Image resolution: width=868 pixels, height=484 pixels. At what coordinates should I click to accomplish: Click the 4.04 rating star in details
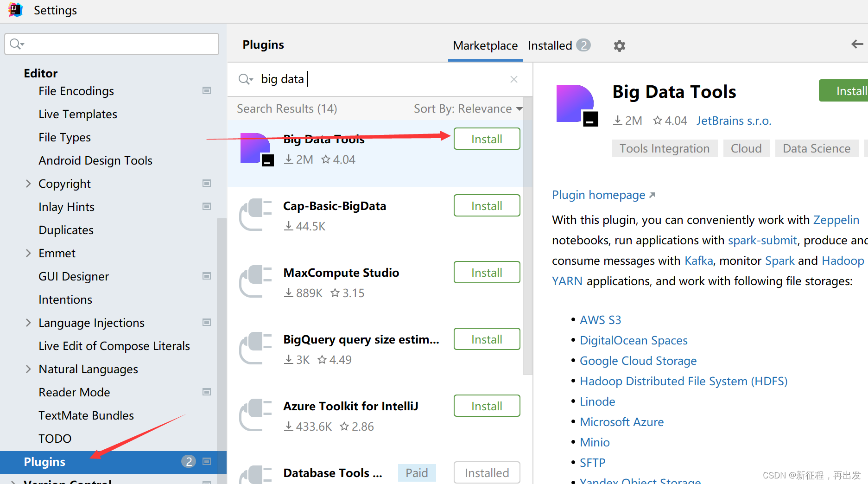coord(657,121)
